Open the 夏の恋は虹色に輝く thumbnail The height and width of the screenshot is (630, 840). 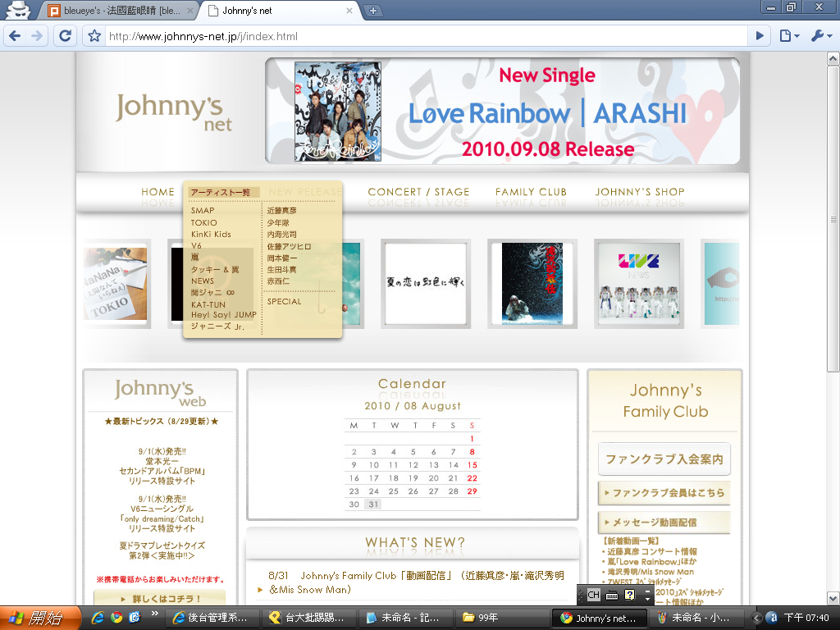coord(426,283)
